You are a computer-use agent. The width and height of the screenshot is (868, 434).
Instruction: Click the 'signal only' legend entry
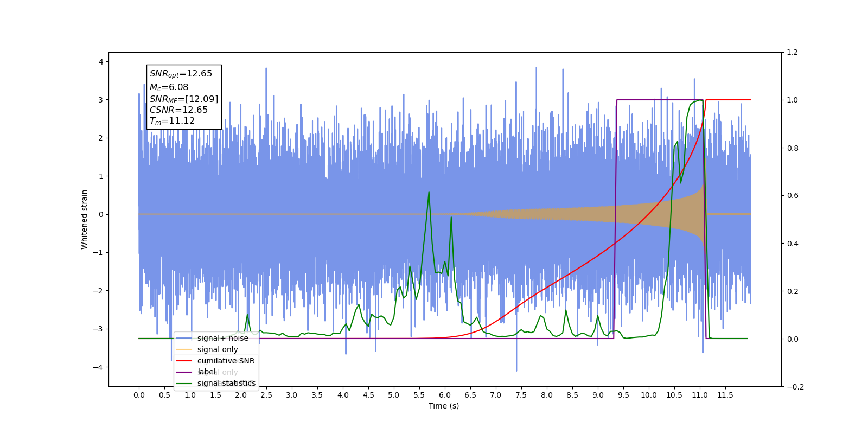pyautogui.click(x=218, y=349)
